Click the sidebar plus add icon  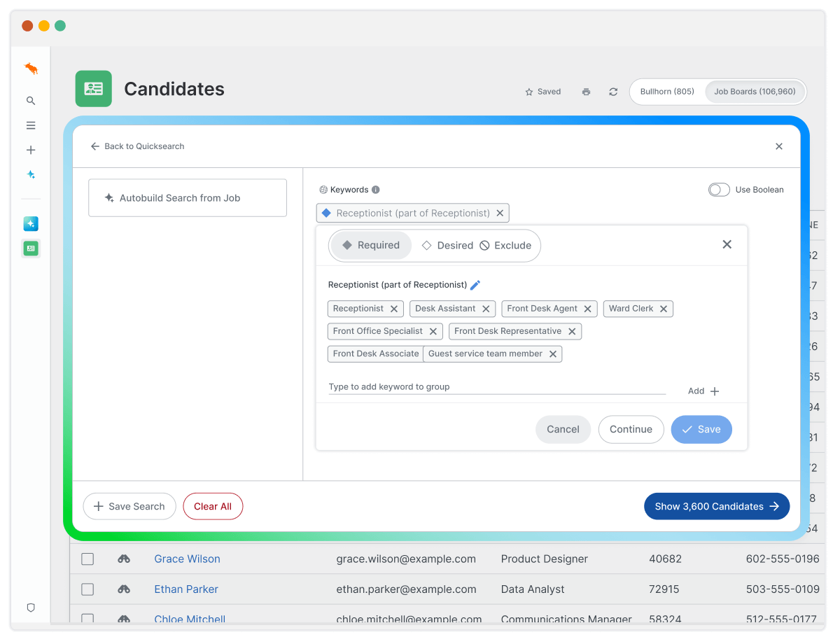coord(31,150)
